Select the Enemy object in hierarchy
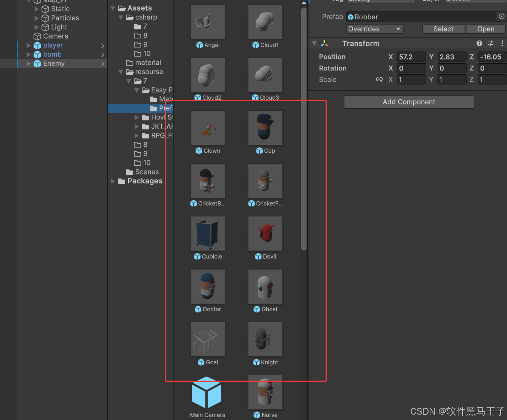 coord(53,63)
